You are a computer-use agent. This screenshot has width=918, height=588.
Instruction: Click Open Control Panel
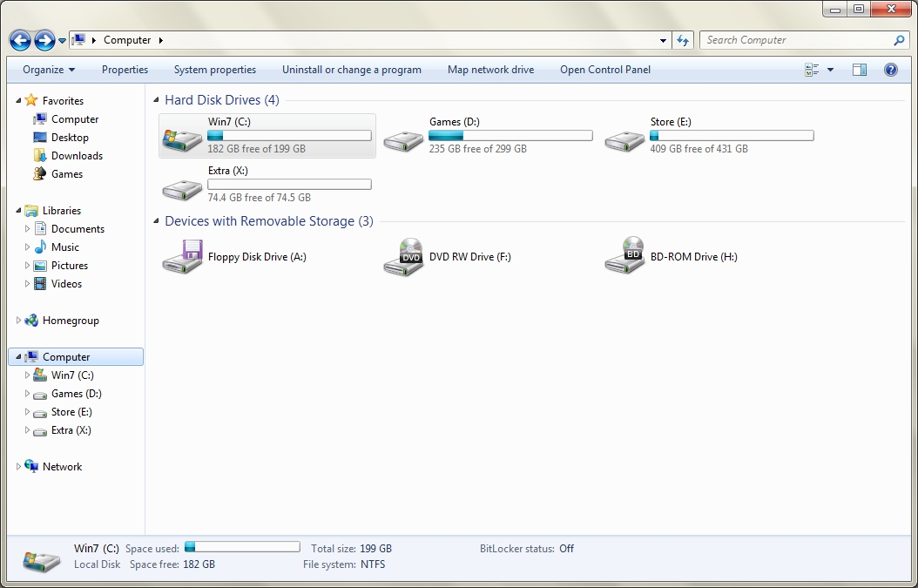click(x=605, y=70)
